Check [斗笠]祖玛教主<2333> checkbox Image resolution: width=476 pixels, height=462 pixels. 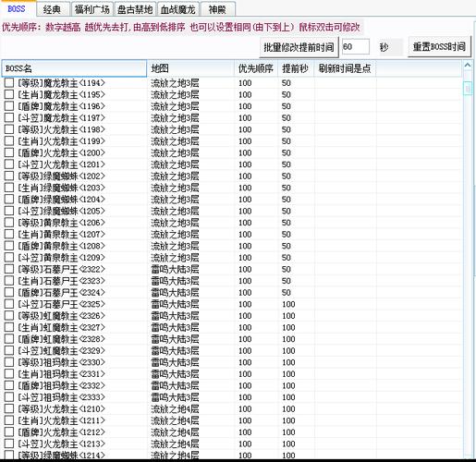(9, 397)
